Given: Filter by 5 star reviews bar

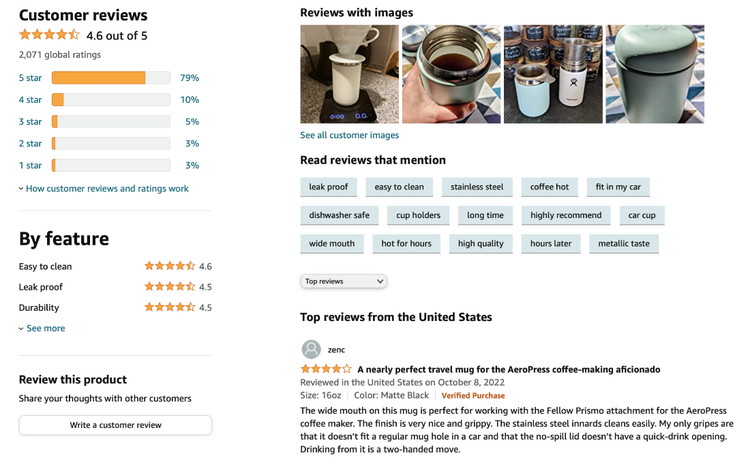Looking at the screenshot, I should coord(110,78).
